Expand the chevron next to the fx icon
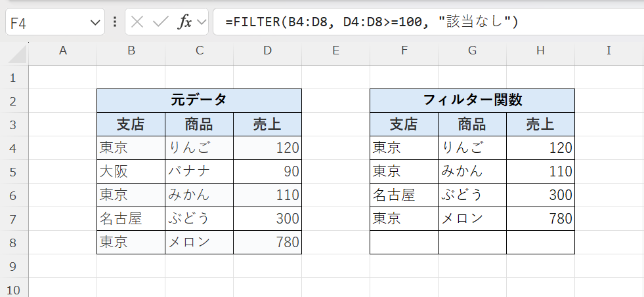The height and width of the screenshot is (297, 644). (x=201, y=22)
